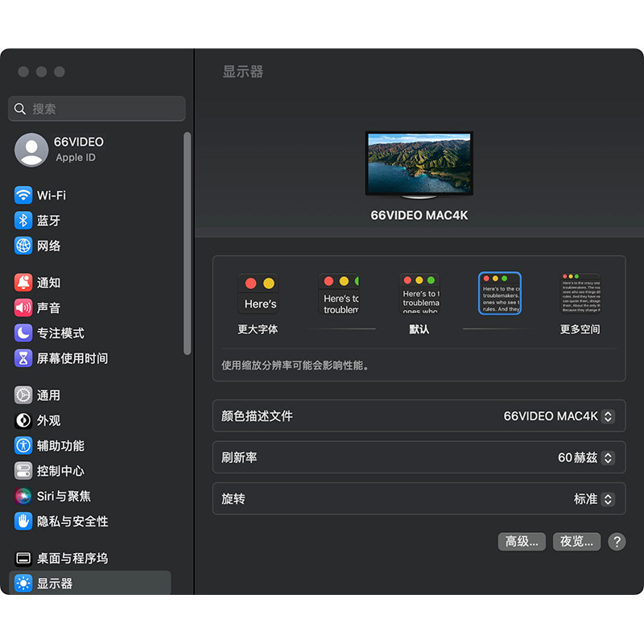Click the 通用 general gear icon

pyautogui.click(x=23, y=395)
